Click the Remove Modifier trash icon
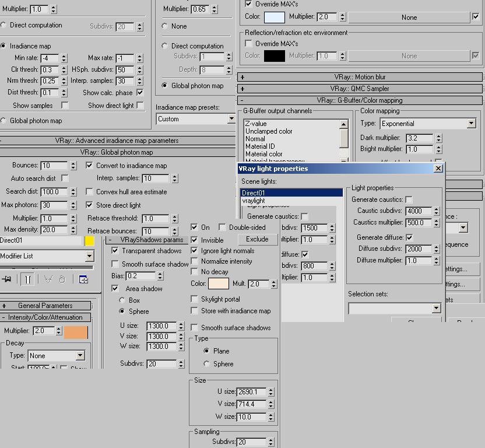 point(62,279)
